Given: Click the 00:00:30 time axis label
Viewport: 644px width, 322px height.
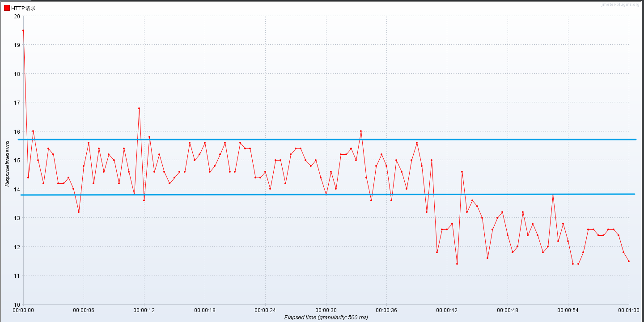Looking at the screenshot, I should coord(326,310).
